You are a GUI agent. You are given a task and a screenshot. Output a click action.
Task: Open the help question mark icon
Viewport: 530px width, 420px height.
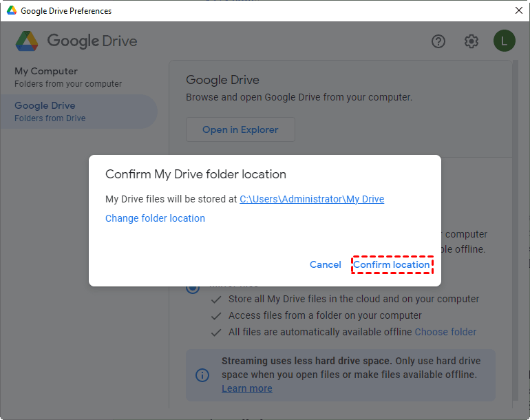(438, 41)
